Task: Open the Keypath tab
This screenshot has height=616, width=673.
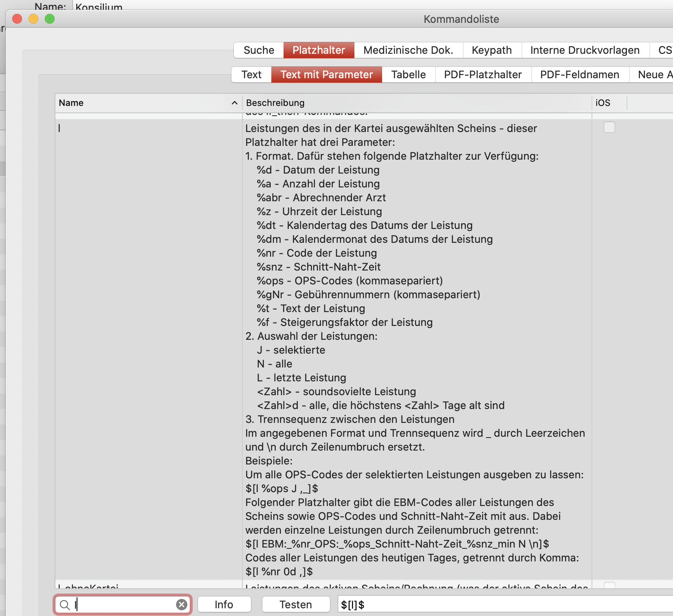Action: coord(492,50)
